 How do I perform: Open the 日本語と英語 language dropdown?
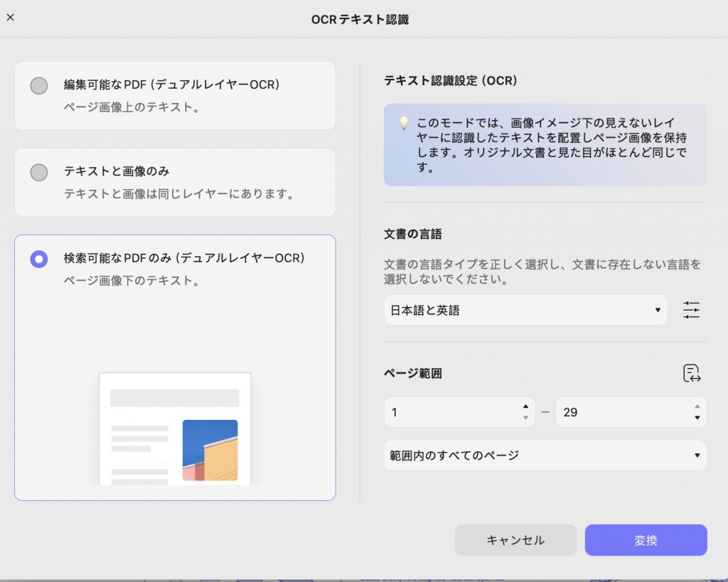tap(525, 310)
